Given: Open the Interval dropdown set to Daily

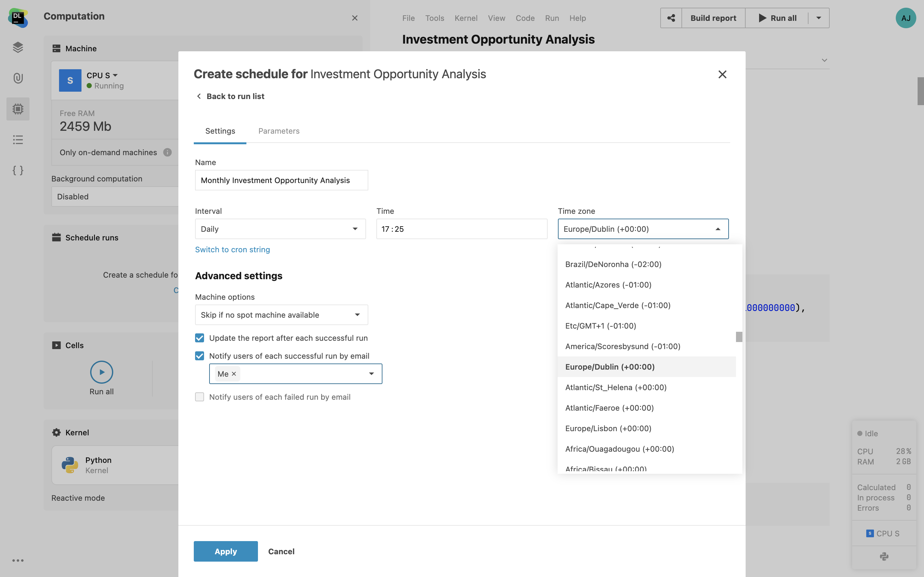Looking at the screenshot, I should [x=280, y=229].
